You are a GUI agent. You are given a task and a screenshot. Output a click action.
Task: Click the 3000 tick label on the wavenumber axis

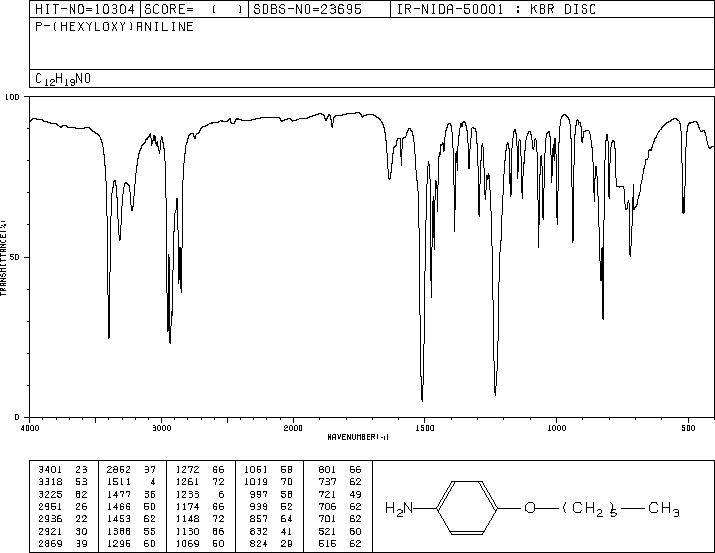(x=161, y=428)
